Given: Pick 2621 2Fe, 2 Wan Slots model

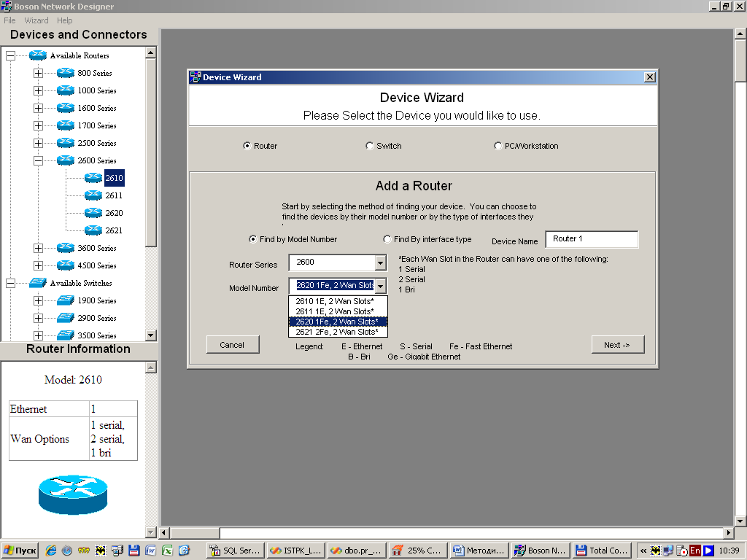Looking at the screenshot, I should 338,332.
